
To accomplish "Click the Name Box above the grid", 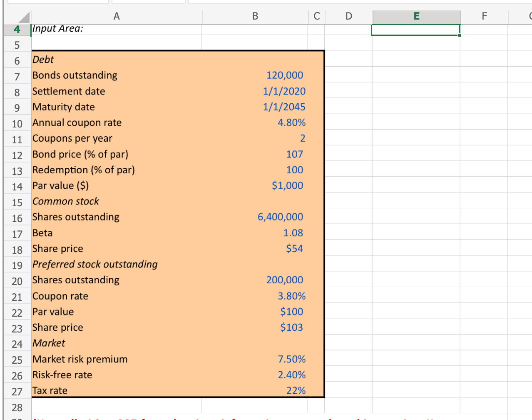I will click(x=58, y=2).
